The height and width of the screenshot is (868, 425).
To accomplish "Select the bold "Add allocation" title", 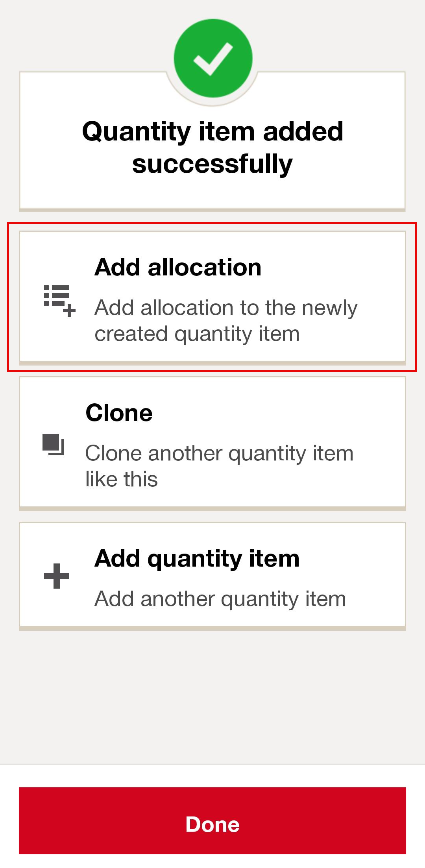I will click(x=178, y=268).
